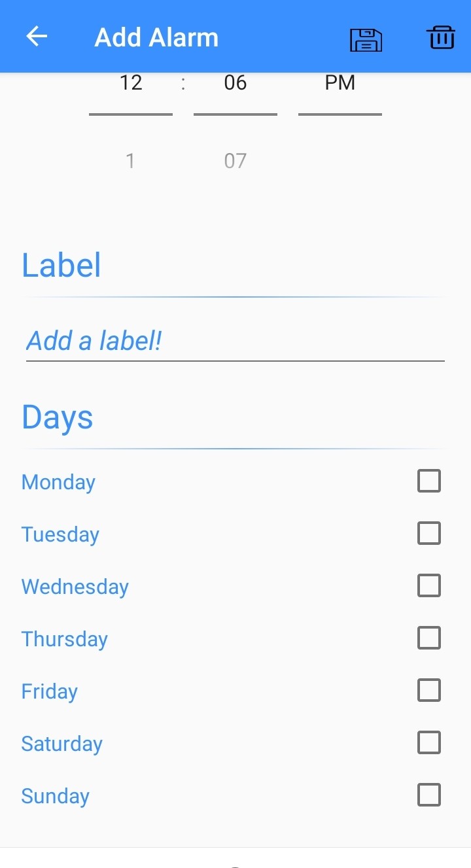Check the Sunday checkbox
471x868 pixels.
tap(429, 795)
